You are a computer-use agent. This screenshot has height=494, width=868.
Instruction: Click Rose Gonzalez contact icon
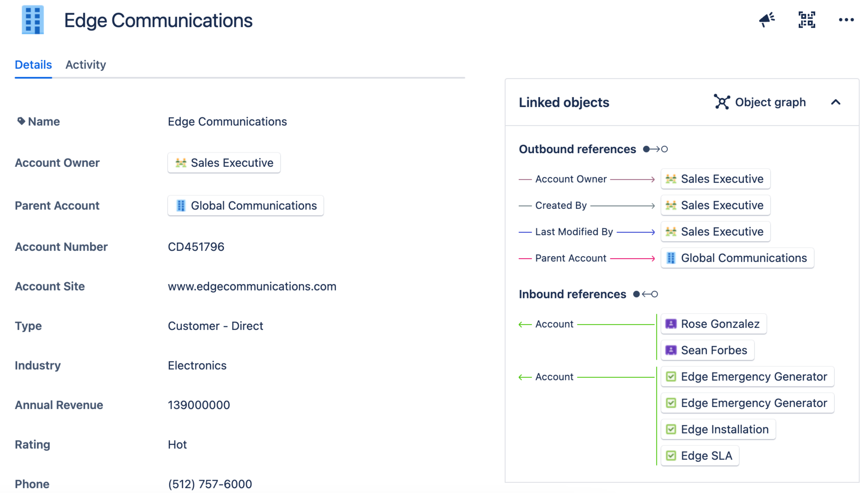click(671, 324)
